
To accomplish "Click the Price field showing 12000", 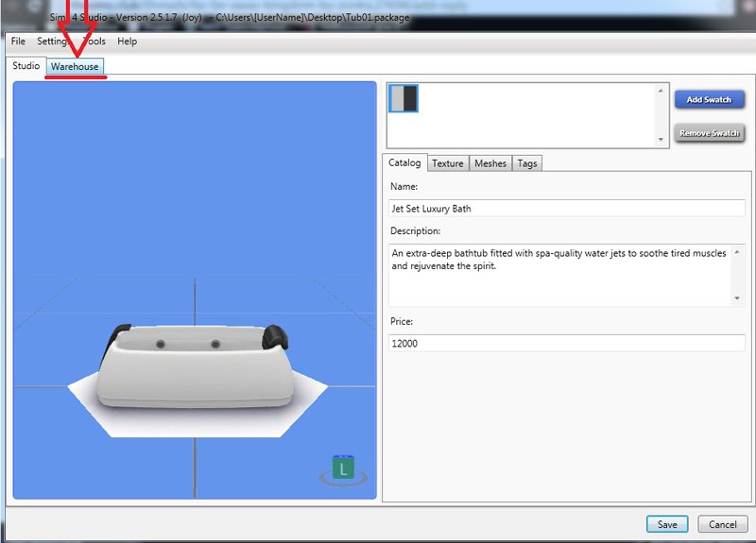I will point(567,344).
